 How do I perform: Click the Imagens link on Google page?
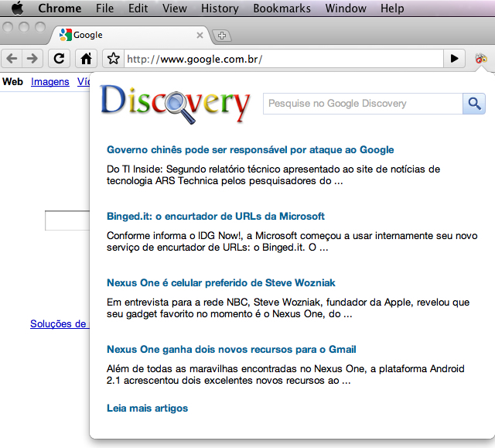pos(49,82)
